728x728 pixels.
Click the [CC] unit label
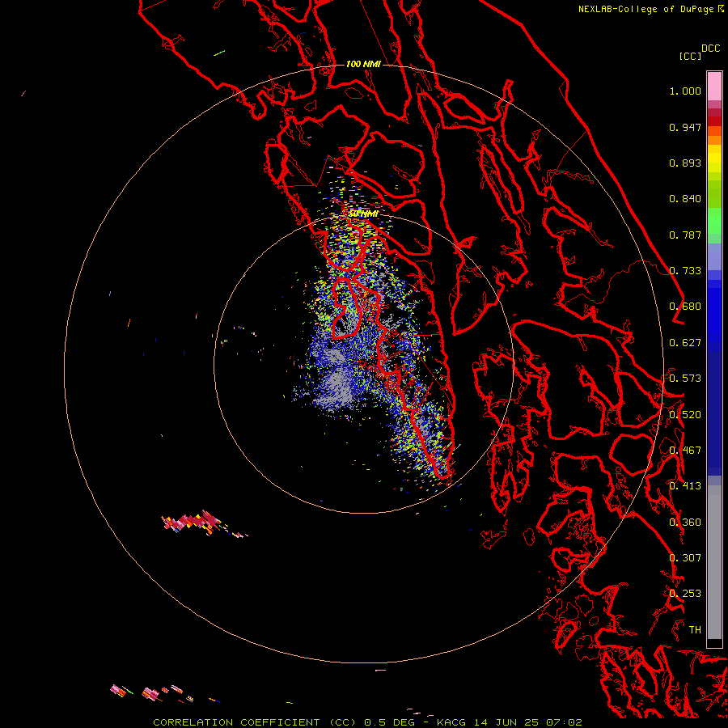click(690, 56)
